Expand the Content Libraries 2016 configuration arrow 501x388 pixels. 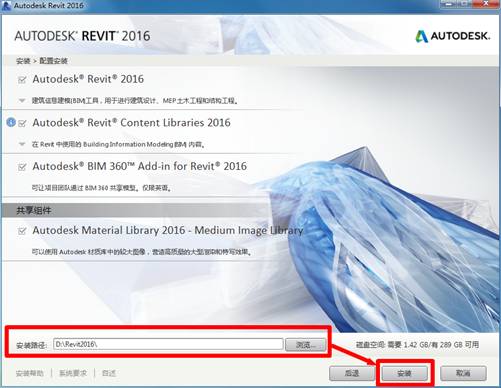coord(22,144)
